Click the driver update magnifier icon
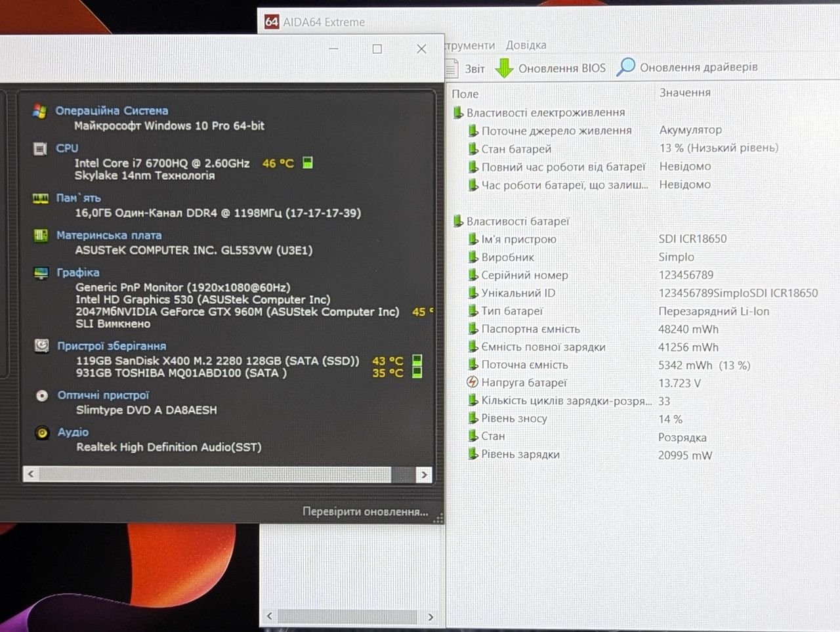The image size is (840, 632). click(626, 67)
